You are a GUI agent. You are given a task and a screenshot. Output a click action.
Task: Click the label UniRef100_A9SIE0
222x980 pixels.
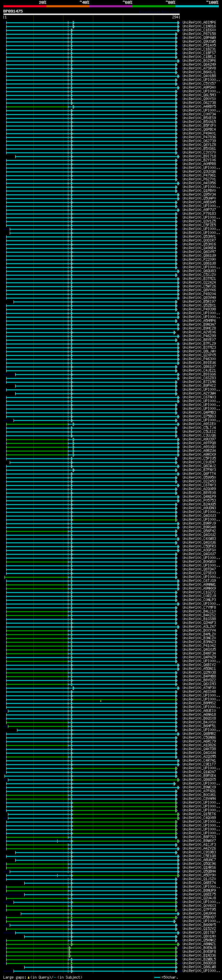(x=199, y=424)
